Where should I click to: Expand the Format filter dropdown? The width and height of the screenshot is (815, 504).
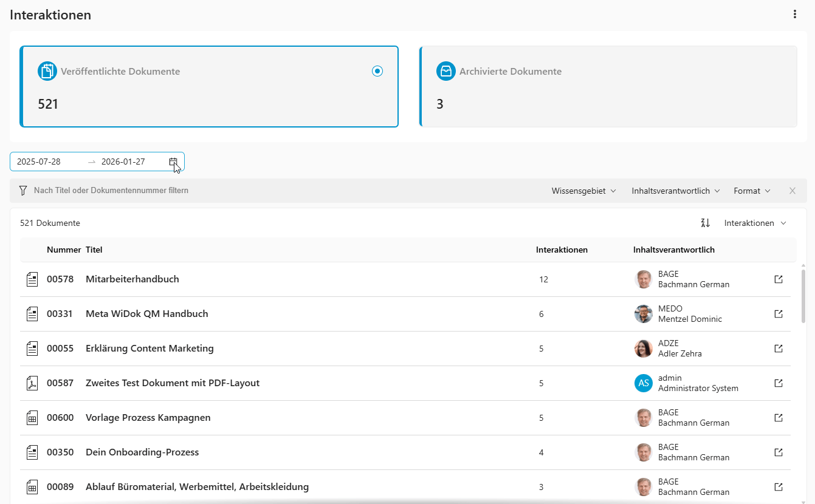coord(752,191)
